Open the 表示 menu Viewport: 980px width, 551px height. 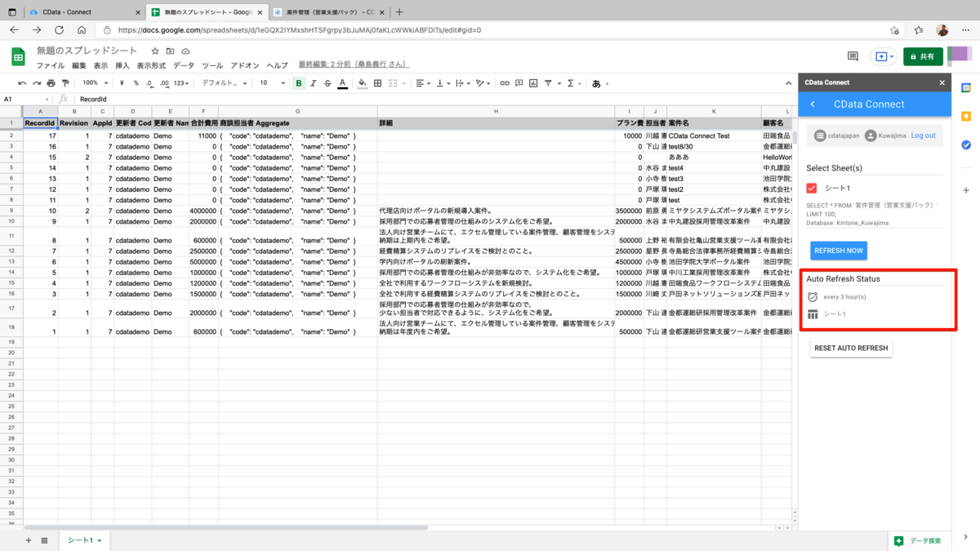click(x=100, y=65)
